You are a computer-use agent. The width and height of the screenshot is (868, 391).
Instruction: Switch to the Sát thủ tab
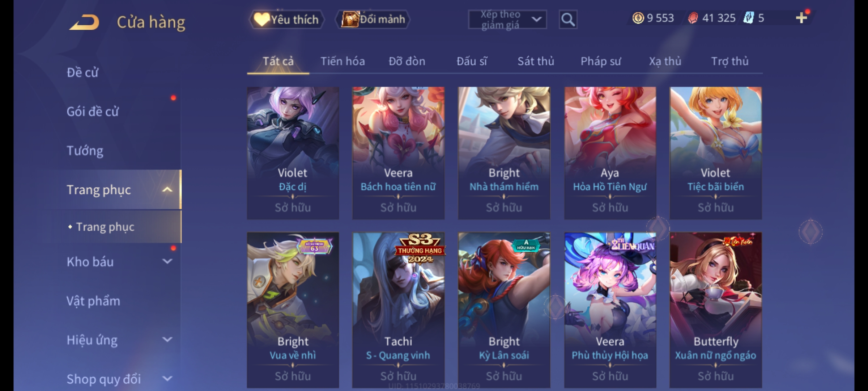pyautogui.click(x=536, y=61)
